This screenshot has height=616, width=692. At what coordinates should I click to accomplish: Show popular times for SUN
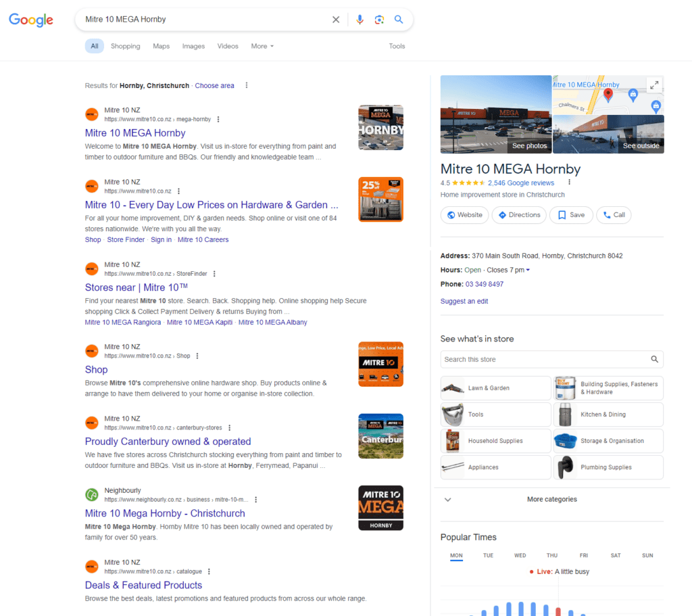[647, 556]
